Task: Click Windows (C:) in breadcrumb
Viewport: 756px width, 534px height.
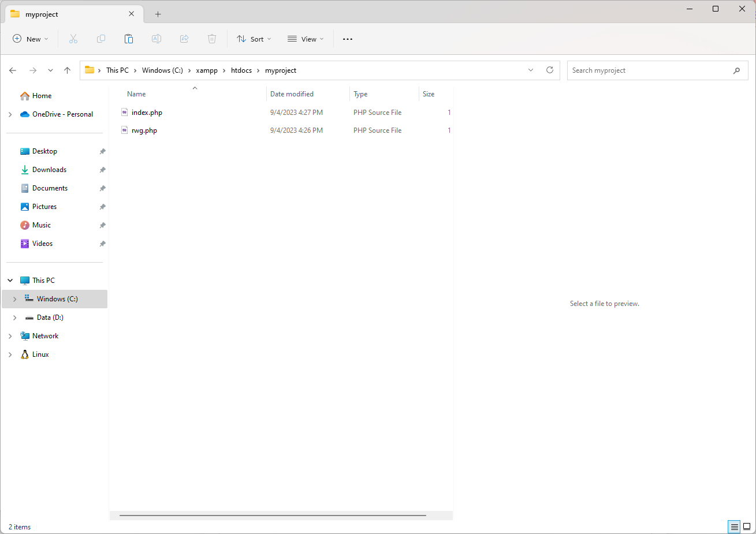Action: click(162, 70)
